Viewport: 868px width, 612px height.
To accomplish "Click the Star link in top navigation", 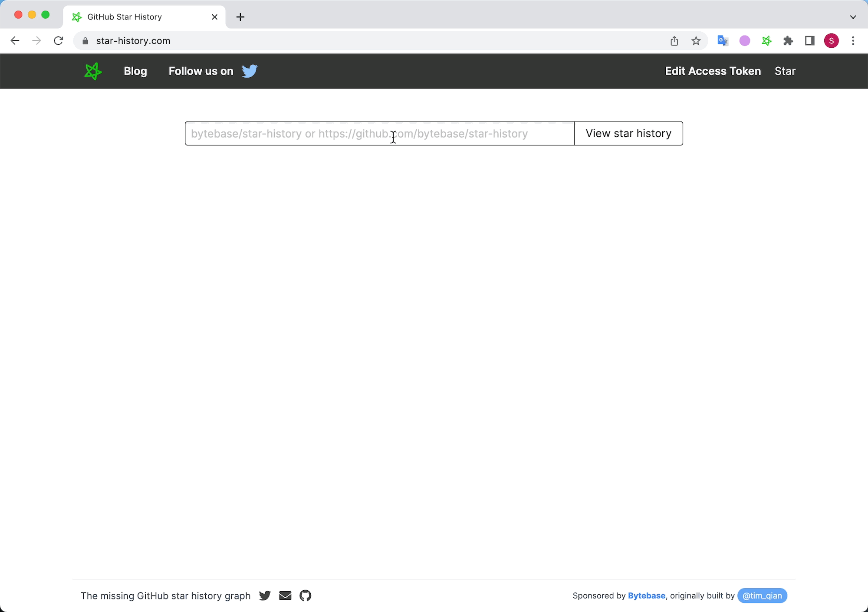I will coord(786,71).
